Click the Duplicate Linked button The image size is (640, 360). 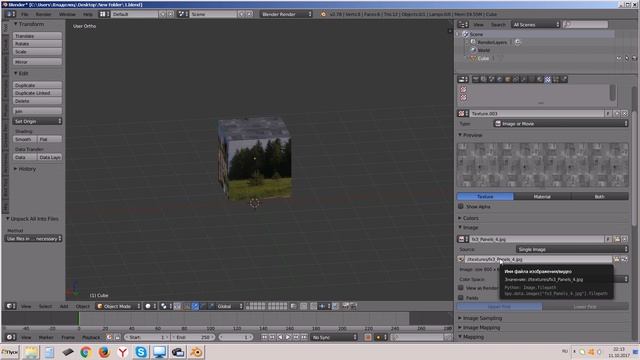coord(37,93)
